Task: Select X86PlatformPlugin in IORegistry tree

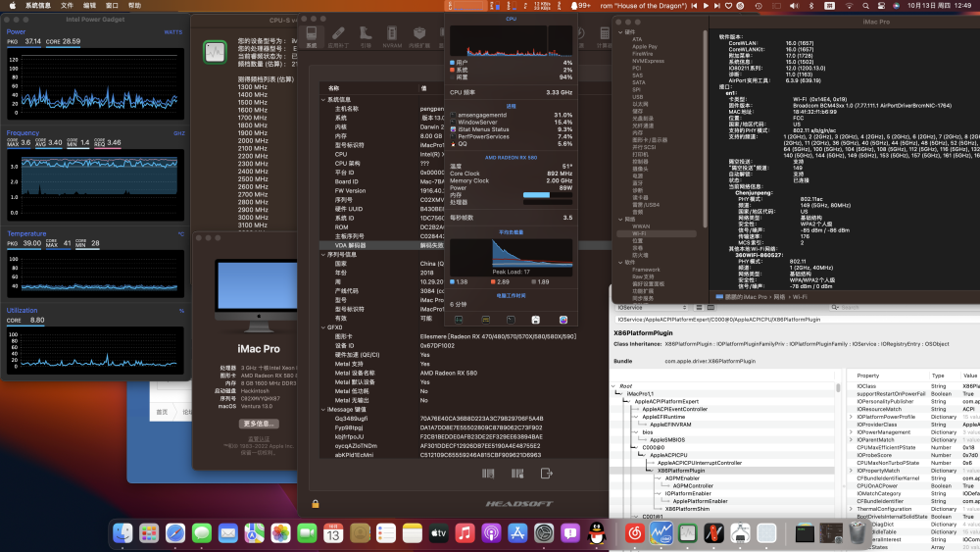Action: pyautogui.click(x=681, y=471)
